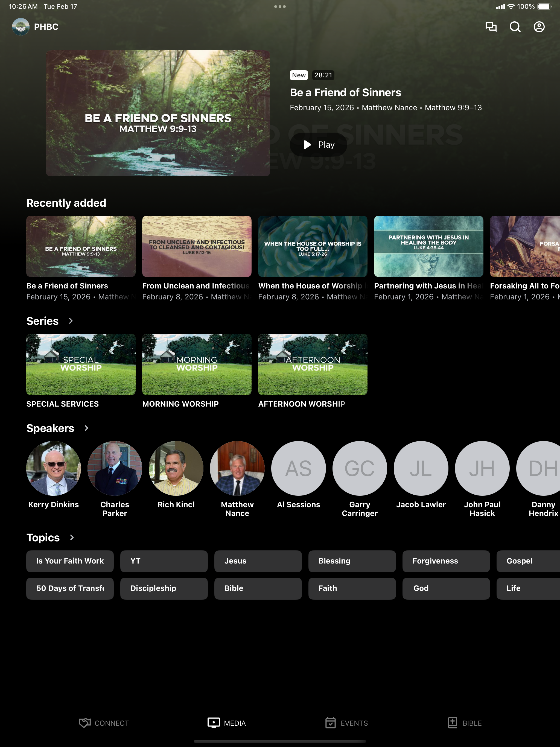This screenshot has width=560, height=747.
Task: Open Forsaking All sermon thumbnail
Action: pyautogui.click(x=525, y=246)
